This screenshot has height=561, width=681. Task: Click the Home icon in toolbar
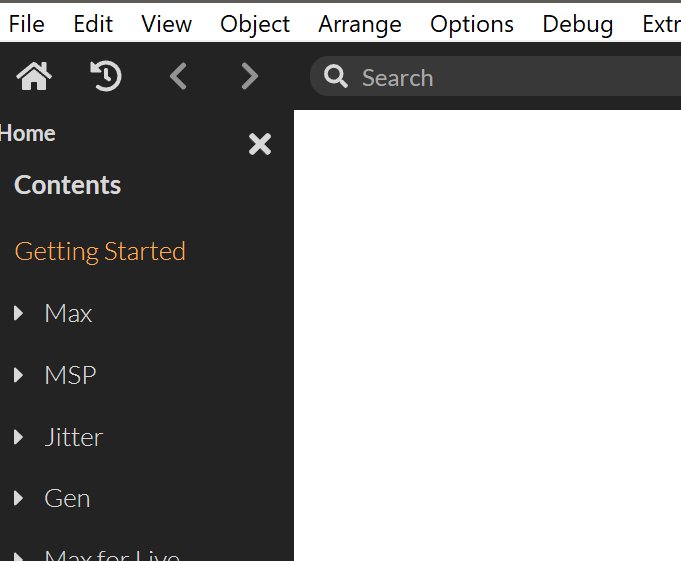[34, 76]
